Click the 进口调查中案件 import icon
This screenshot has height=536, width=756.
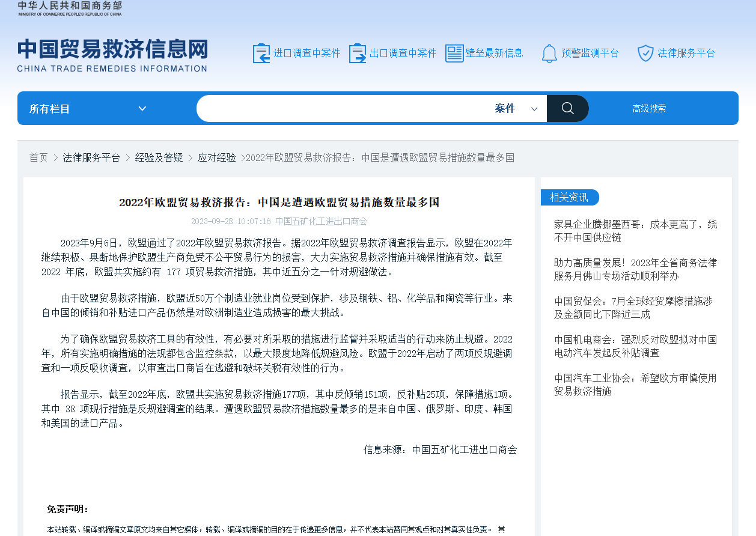[x=261, y=53]
